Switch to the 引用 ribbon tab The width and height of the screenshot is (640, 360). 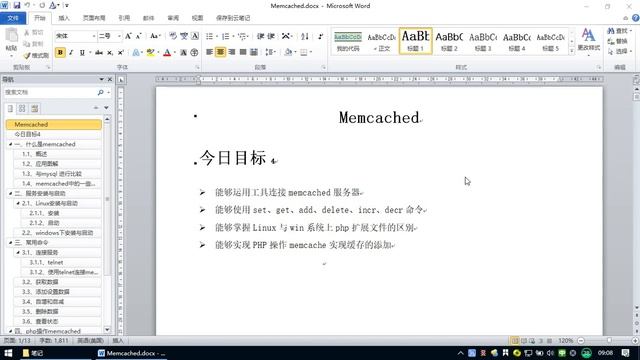click(124, 18)
